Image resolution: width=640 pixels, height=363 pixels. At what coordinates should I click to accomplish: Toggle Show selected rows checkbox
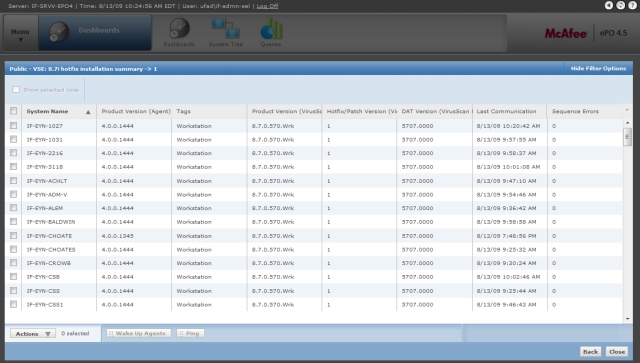16,89
